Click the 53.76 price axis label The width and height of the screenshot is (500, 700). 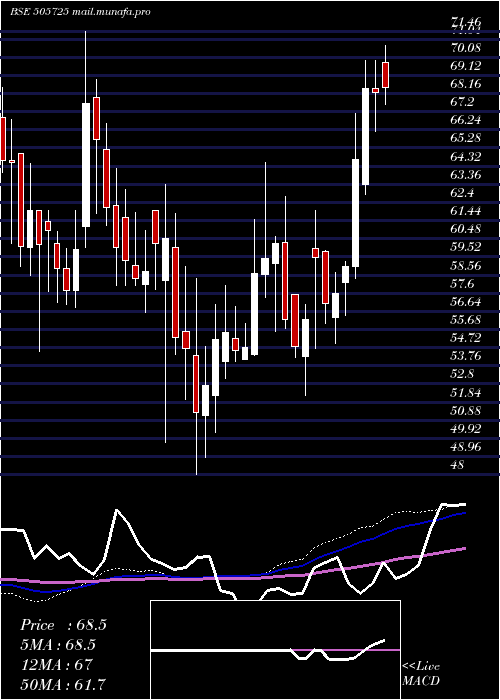(x=466, y=356)
